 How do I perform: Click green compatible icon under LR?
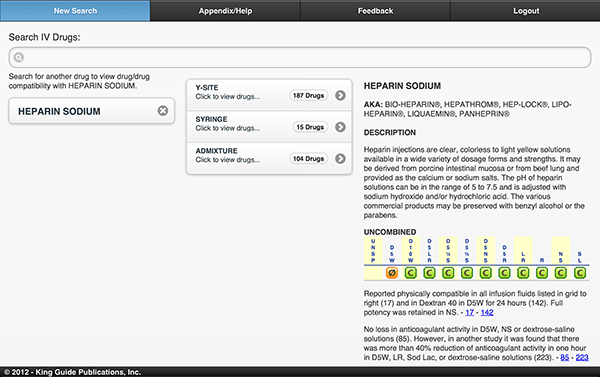click(x=523, y=273)
